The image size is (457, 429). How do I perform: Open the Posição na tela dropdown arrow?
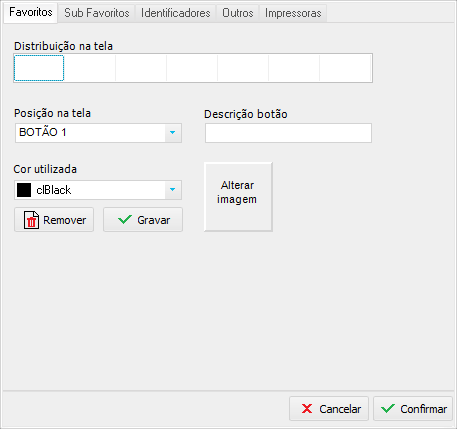pyautogui.click(x=173, y=133)
